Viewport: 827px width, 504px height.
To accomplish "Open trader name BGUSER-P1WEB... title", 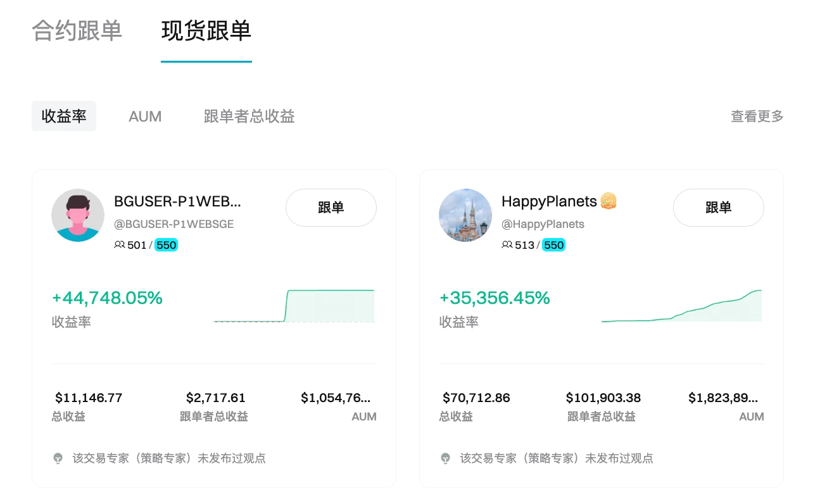I will click(x=178, y=201).
